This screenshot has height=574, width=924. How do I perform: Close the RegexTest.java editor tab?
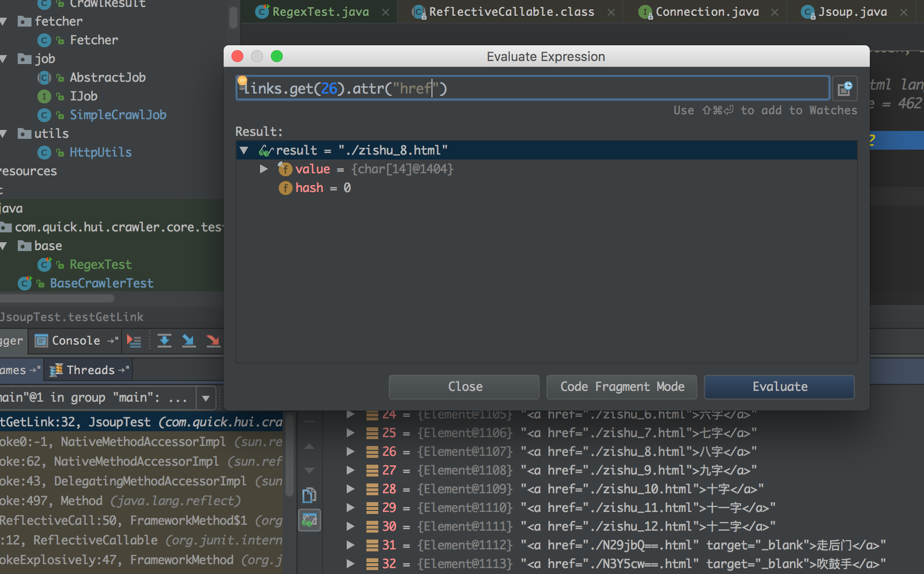tap(386, 12)
